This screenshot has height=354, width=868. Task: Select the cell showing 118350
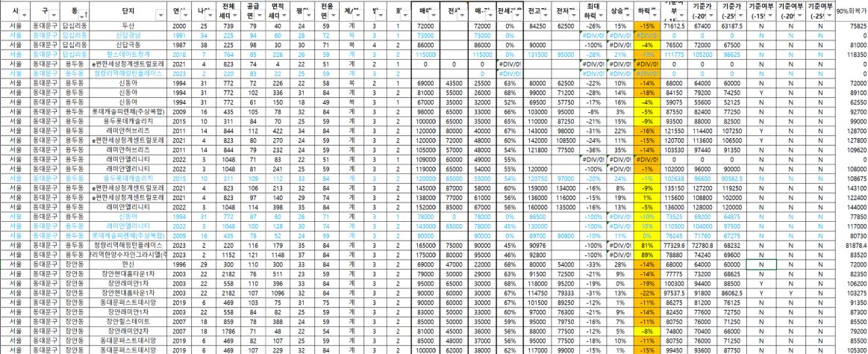pos(853,55)
